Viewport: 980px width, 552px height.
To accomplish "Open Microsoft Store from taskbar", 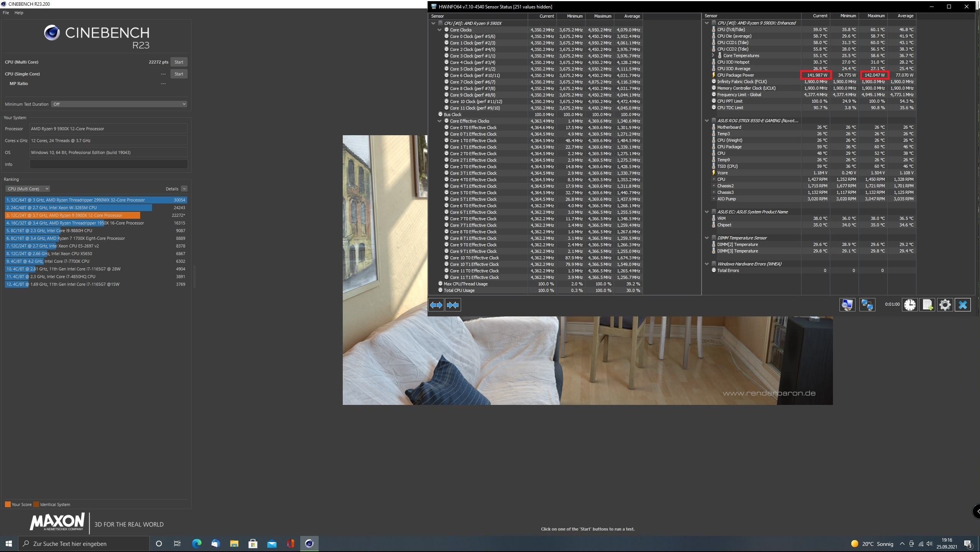I will [253, 544].
